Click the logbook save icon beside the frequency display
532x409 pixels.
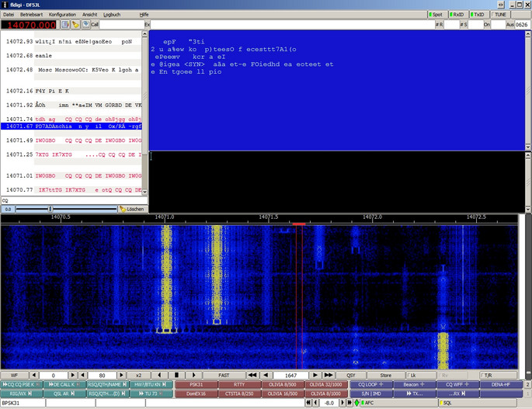64,24
